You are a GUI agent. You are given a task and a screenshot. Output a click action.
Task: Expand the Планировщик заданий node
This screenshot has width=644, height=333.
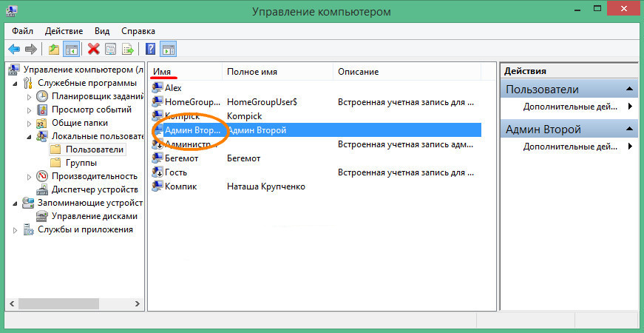[29, 97]
